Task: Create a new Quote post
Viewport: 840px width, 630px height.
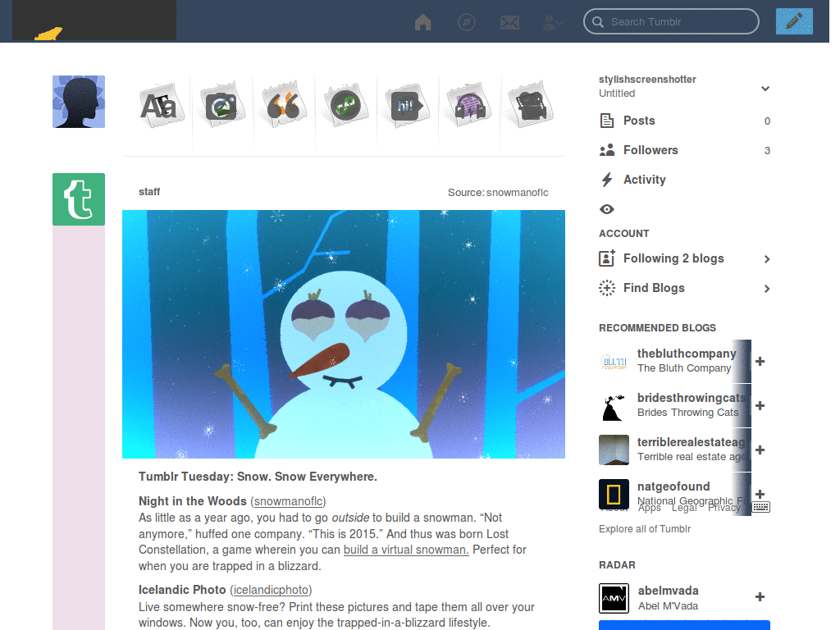Action: coord(283,106)
